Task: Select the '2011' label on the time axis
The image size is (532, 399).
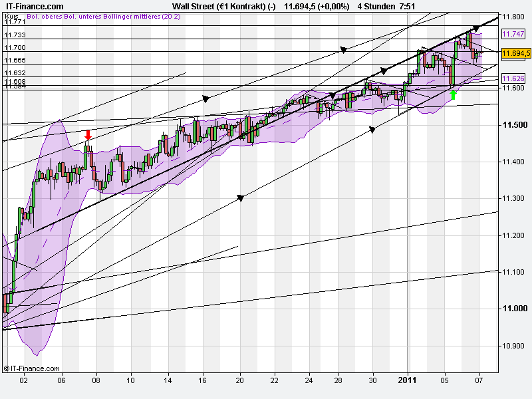Action: 407,381
